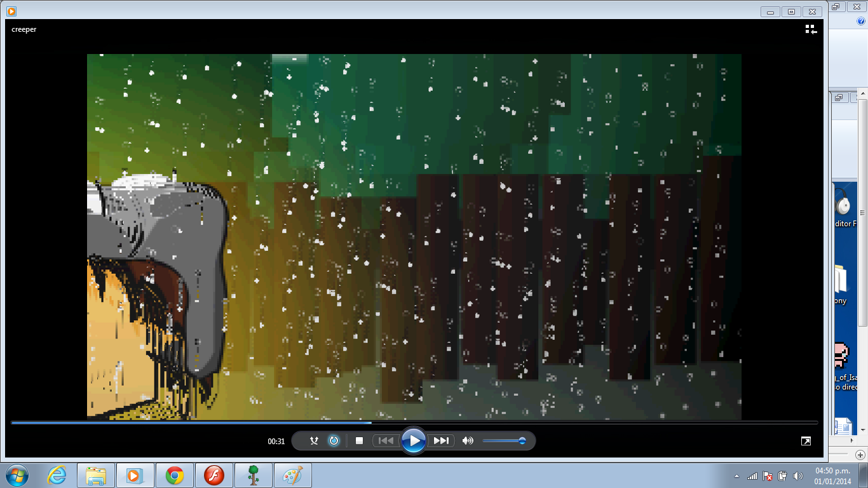Screen dimensions: 868x488
Task: Open Internet Explorer from taskbar
Action: pos(57,475)
